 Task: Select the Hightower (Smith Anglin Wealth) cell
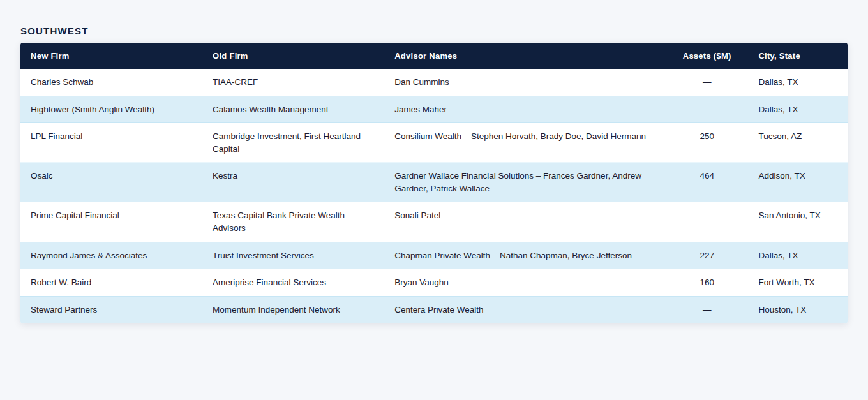click(93, 110)
